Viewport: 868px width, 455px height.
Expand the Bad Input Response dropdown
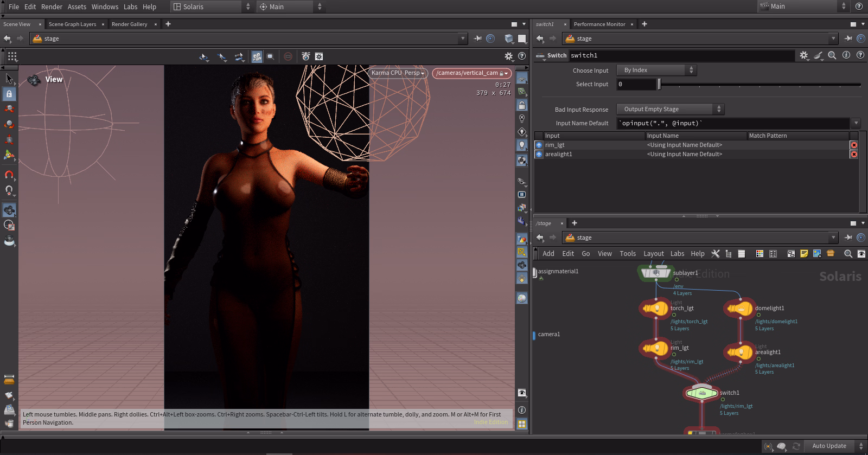coord(670,109)
